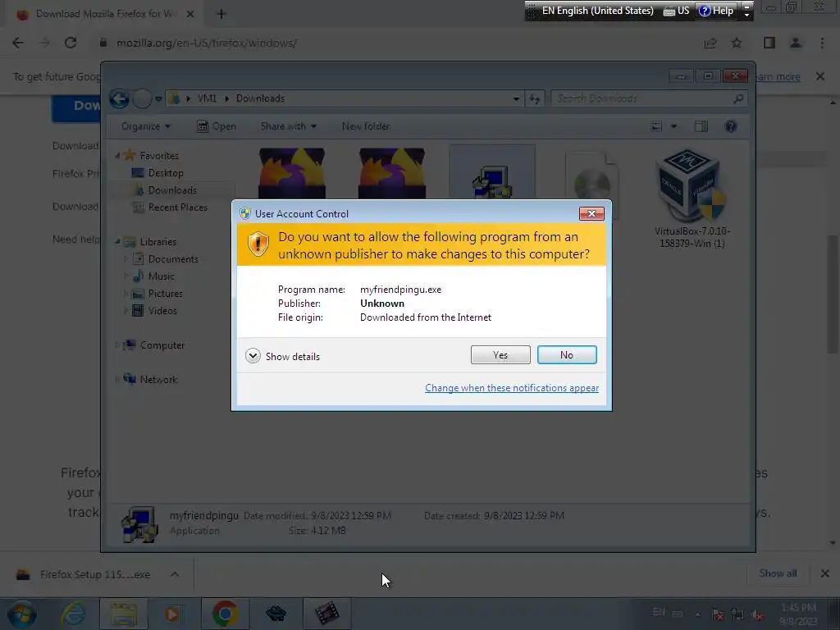Open Change when these notifications appear link

click(x=512, y=388)
